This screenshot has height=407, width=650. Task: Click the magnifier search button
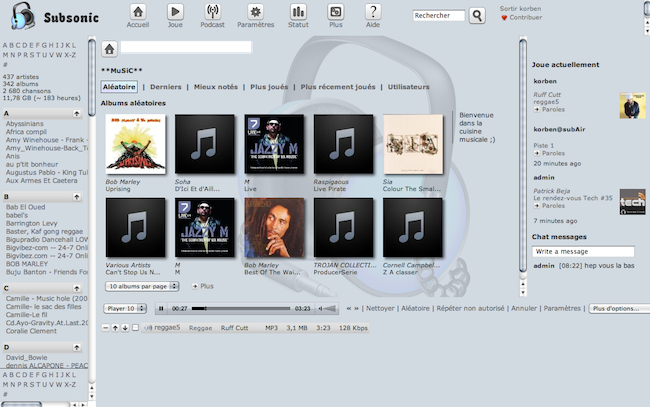477,16
